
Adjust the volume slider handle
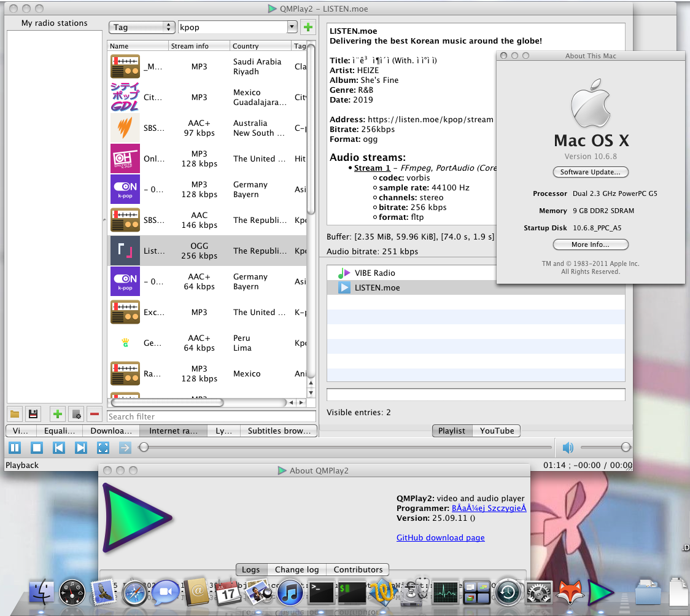tap(626, 447)
